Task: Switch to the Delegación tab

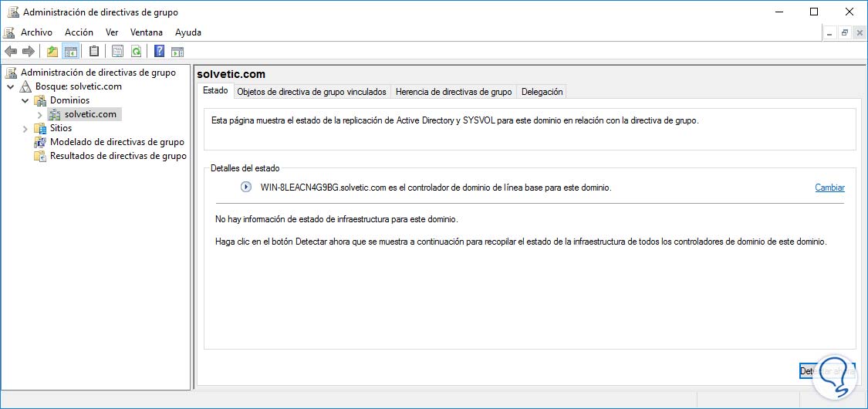Action: click(542, 92)
